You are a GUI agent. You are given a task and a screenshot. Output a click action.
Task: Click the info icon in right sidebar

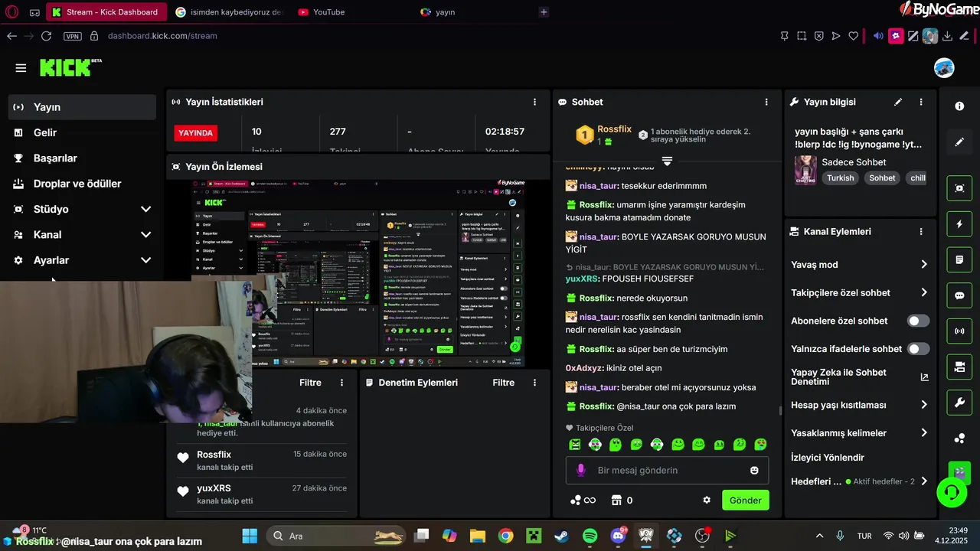click(959, 106)
